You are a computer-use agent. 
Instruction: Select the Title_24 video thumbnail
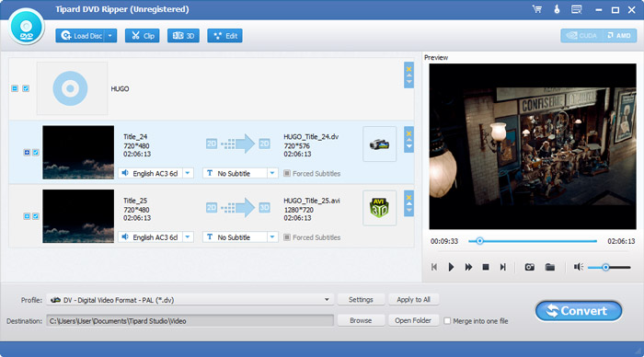(x=78, y=153)
